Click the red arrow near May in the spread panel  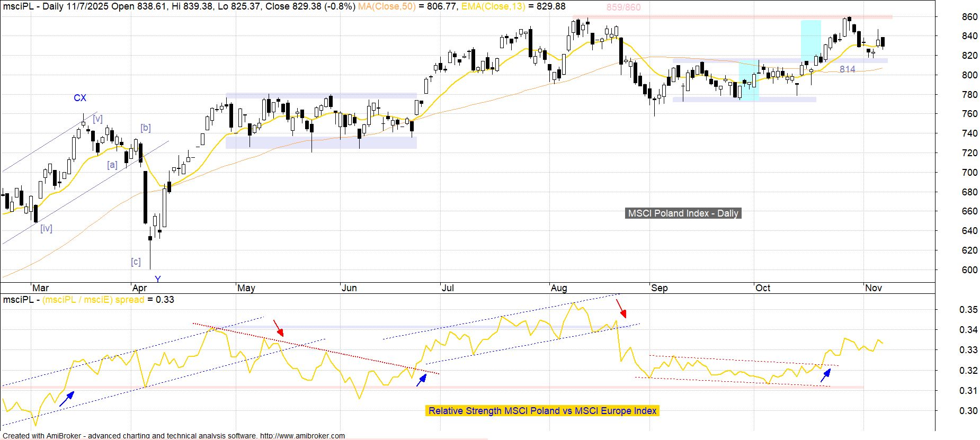(278, 328)
